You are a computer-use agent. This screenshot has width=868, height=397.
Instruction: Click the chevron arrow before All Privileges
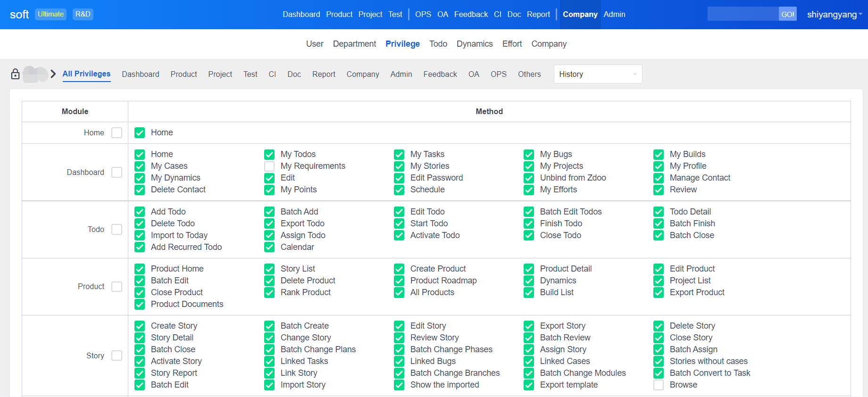(53, 74)
